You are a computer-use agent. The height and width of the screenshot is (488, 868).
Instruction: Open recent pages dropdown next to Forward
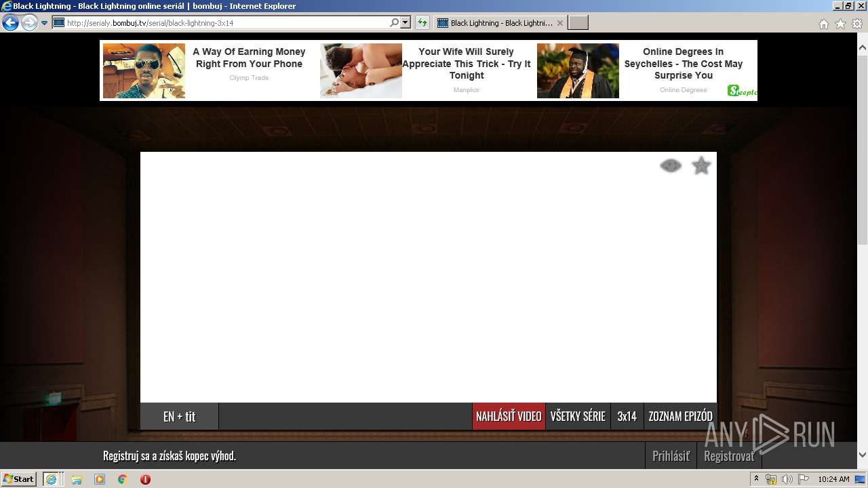(44, 23)
